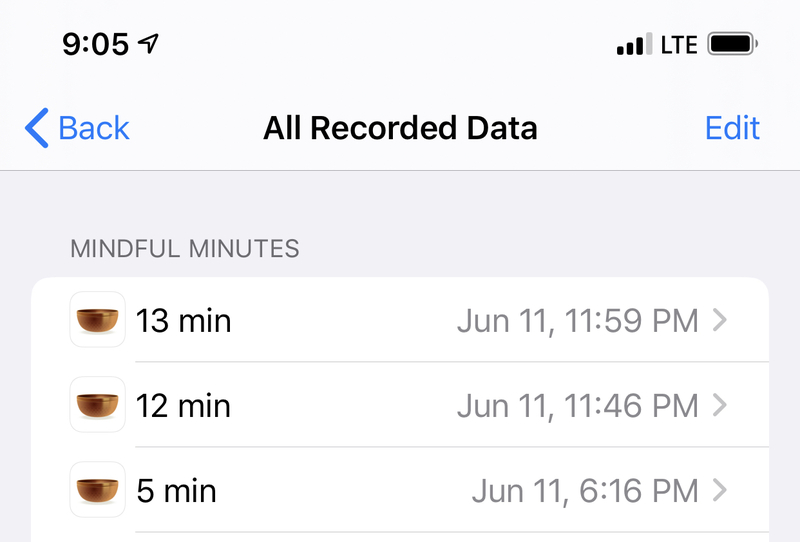Screen dimensions: 800x542
Task: Tap Edit to modify recorded data
Action: pos(732,128)
